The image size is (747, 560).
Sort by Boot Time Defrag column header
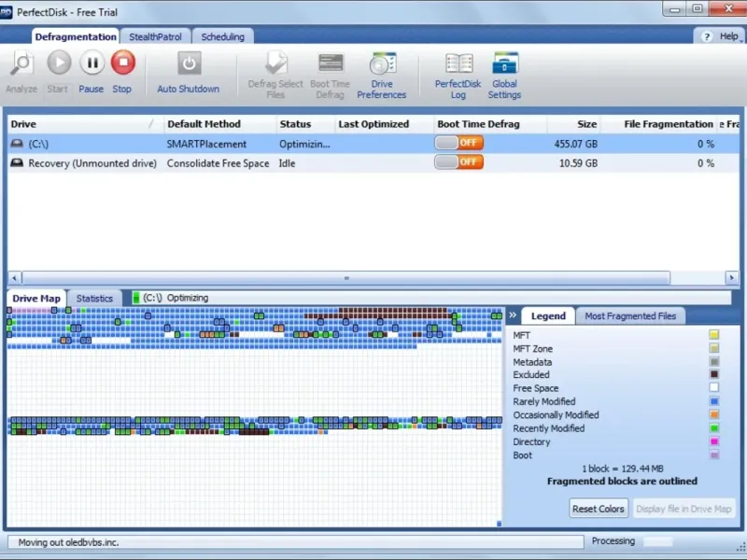tap(489, 124)
